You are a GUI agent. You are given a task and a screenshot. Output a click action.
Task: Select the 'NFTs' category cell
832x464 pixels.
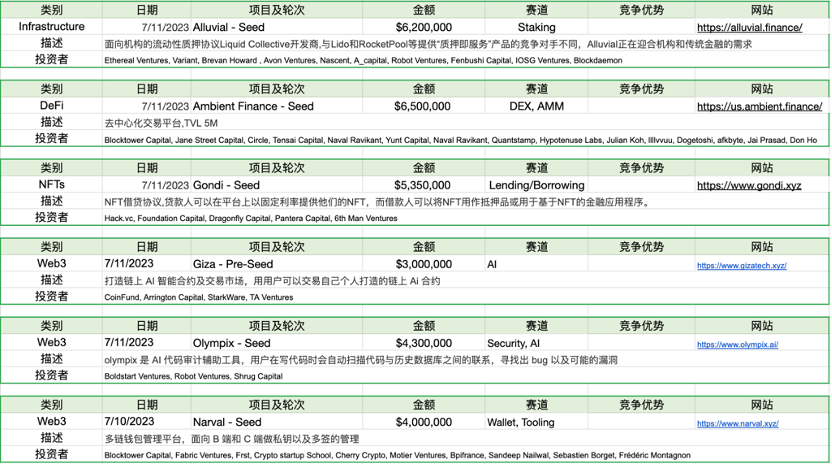[51, 185]
